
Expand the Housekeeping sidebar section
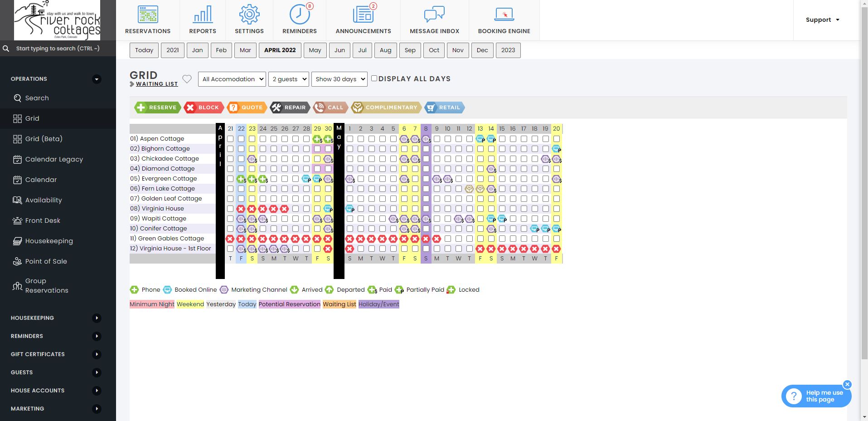[97, 318]
